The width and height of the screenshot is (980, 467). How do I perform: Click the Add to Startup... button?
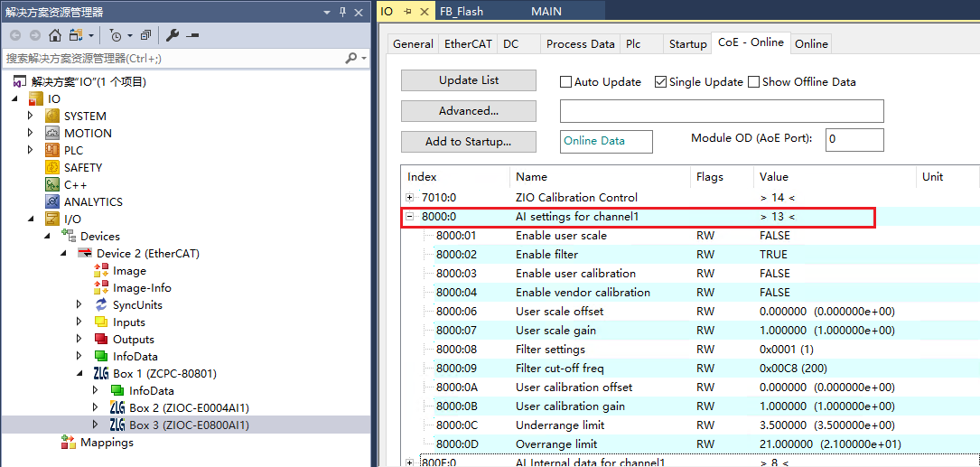[x=469, y=142]
